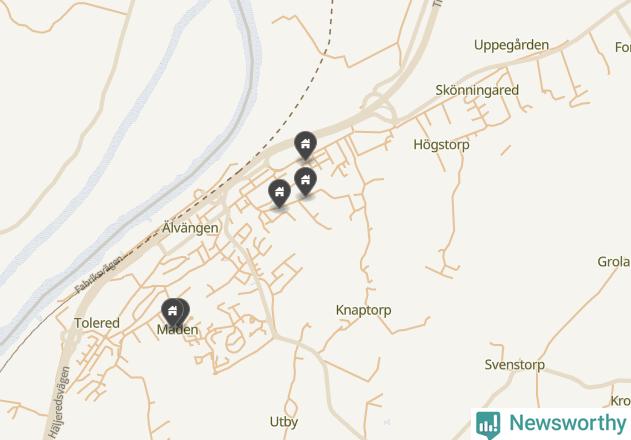
Task: Click the Newsworthy bar chart logo icon
Action: click(x=488, y=425)
